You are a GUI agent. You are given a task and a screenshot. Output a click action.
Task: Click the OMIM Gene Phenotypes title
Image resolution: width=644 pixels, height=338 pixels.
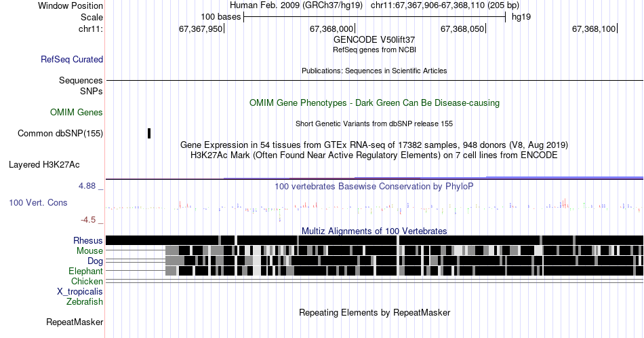(x=374, y=102)
